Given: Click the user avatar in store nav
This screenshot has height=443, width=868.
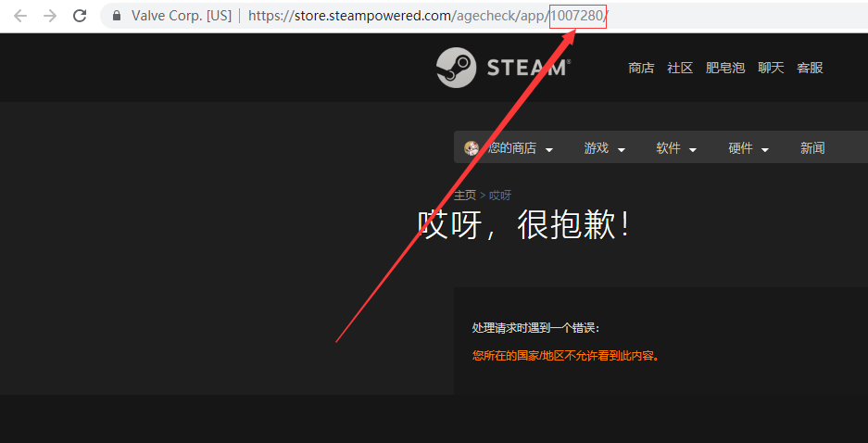Looking at the screenshot, I should coord(472,148).
